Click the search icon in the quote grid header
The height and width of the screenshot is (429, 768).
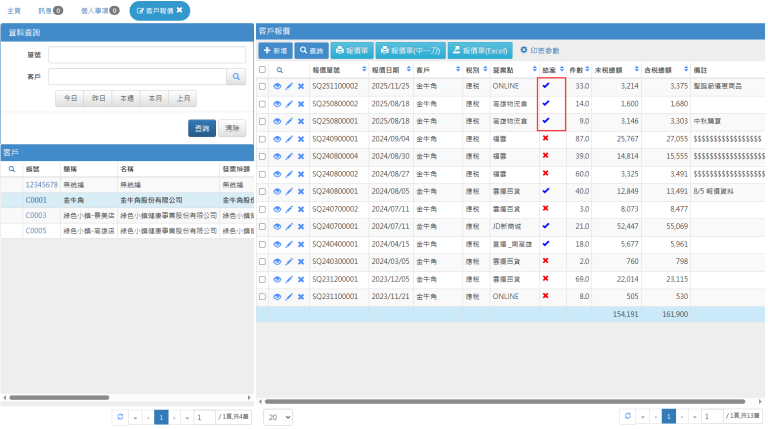click(280, 70)
